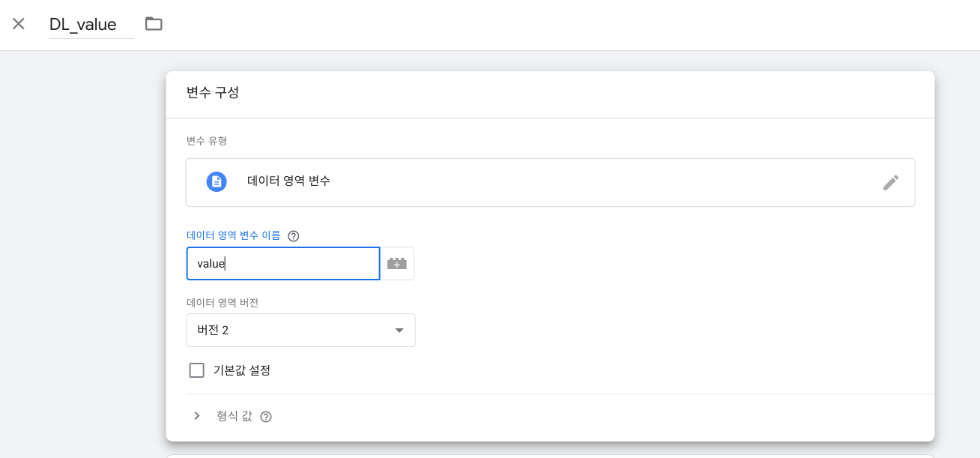Enable the 기본값 설정 checkbox

click(197, 370)
